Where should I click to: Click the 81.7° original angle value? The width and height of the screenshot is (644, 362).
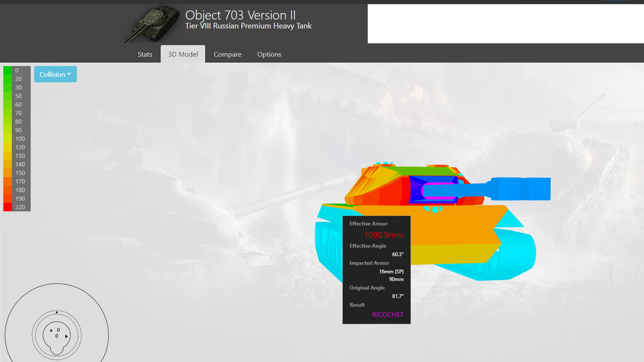[x=398, y=297]
